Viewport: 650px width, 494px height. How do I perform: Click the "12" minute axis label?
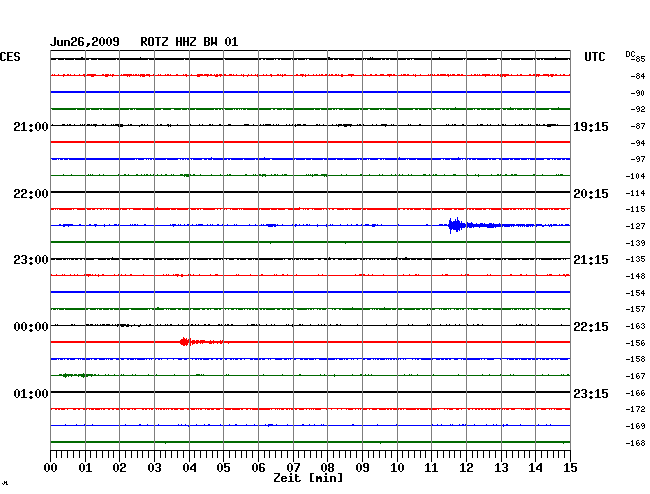466,468
